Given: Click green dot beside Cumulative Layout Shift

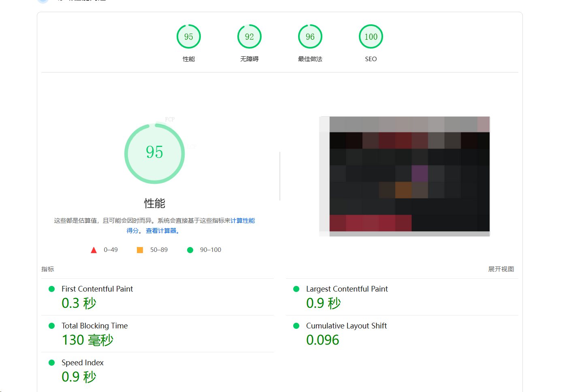Looking at the screenshot, I should [x=296, y=326].
